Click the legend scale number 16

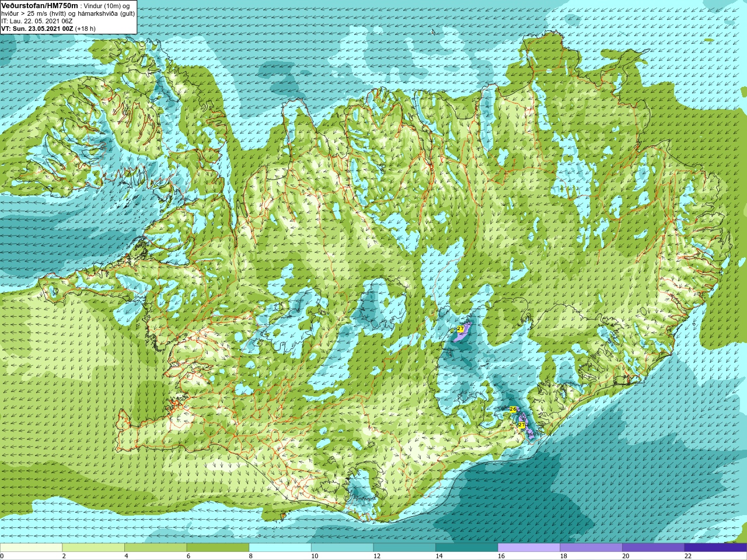(x=501, y=556)
